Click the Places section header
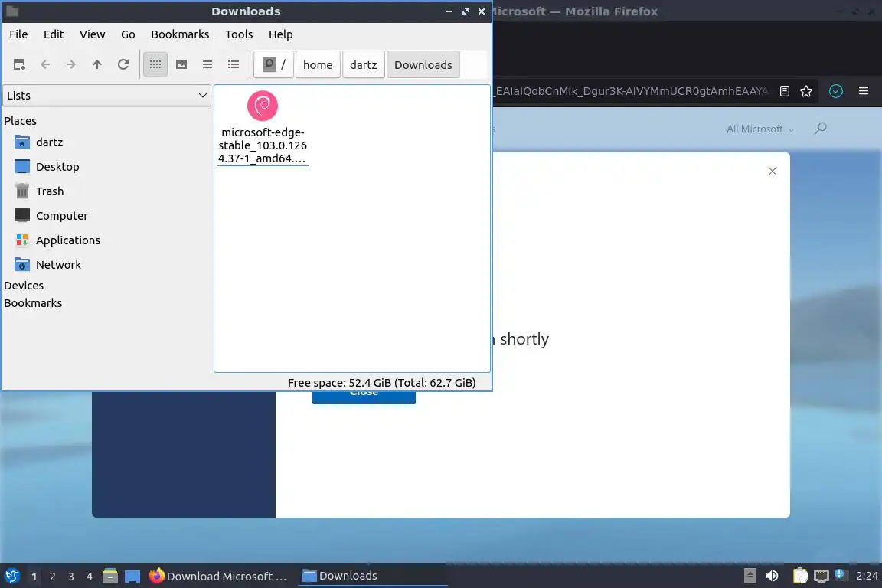 point(20,121)
